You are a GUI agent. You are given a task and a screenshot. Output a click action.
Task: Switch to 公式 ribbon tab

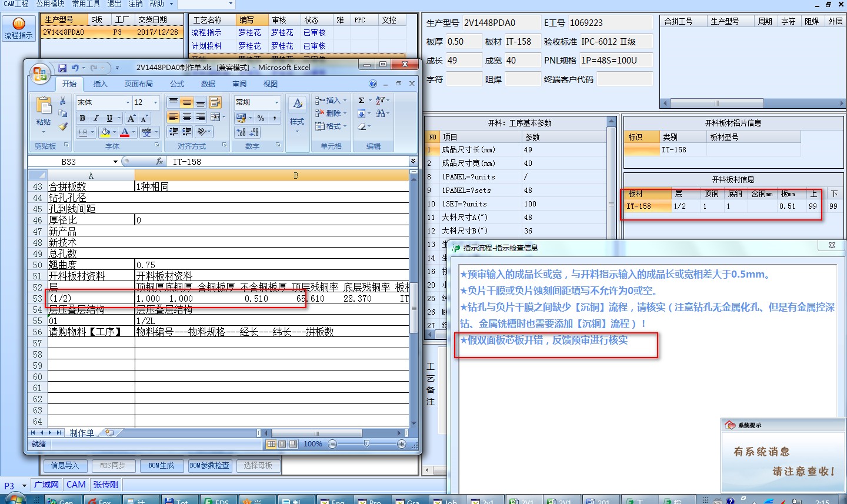click(x=177, y=84)
